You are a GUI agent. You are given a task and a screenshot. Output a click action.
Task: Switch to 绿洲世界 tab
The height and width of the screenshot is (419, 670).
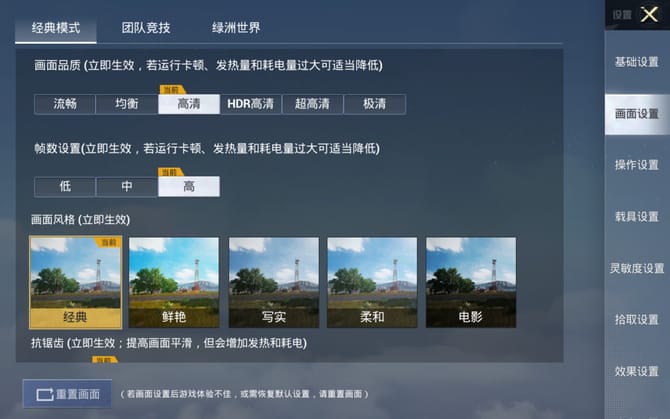(x=236, y=28)
